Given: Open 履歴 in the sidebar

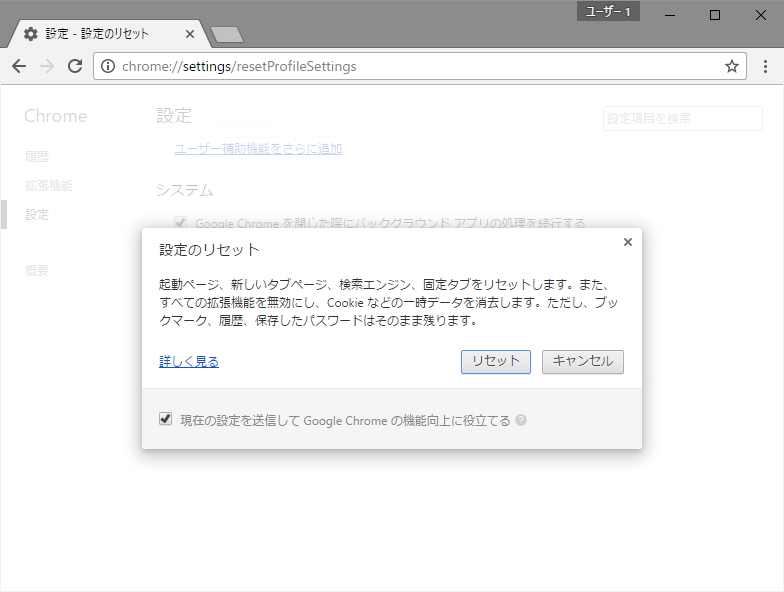Looking at the screenshot, I should click(x=37, y=156).
